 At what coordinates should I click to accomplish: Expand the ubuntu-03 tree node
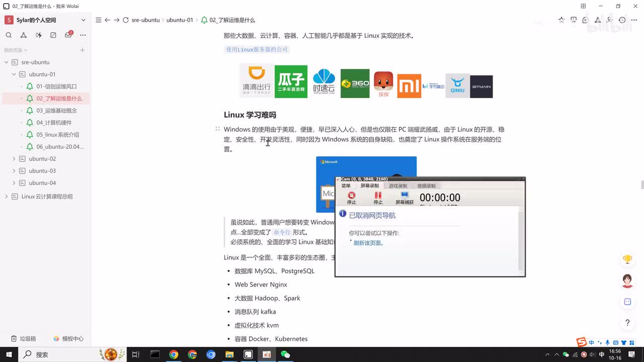tap(14, 171)
